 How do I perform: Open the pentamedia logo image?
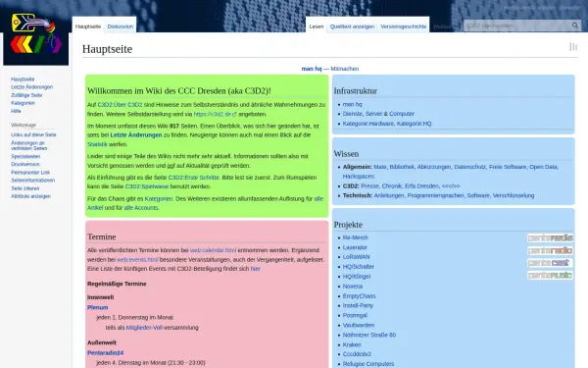550,238
